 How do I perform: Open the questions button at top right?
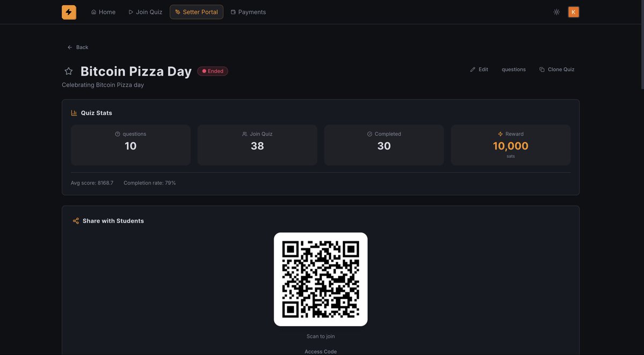pos(514,69)
